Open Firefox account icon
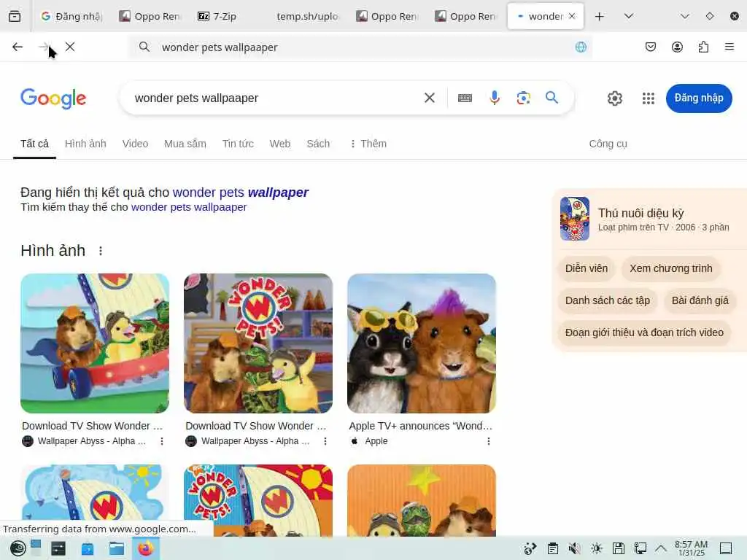Viewport: 747px width, 560px height. click(677, 47)
